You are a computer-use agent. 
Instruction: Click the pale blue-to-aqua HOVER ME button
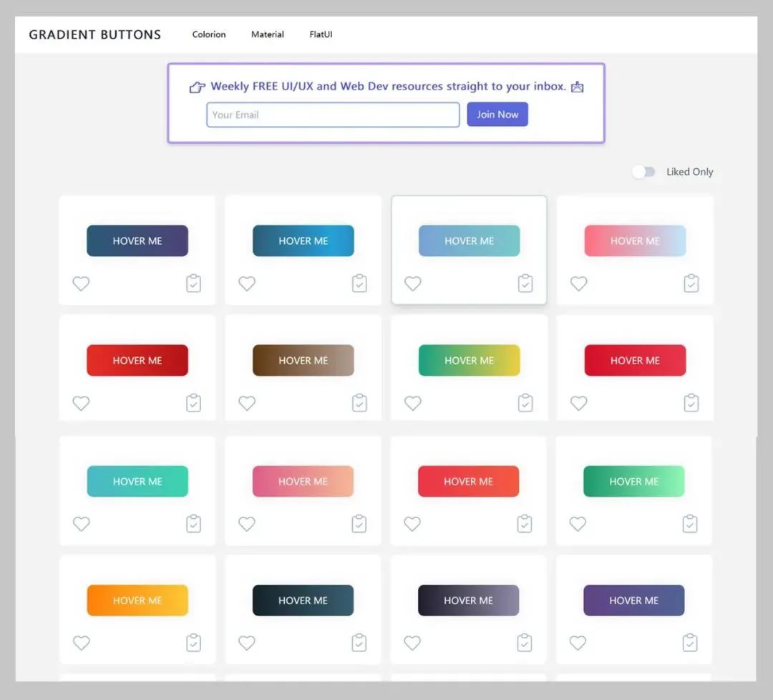pos(470,240)
